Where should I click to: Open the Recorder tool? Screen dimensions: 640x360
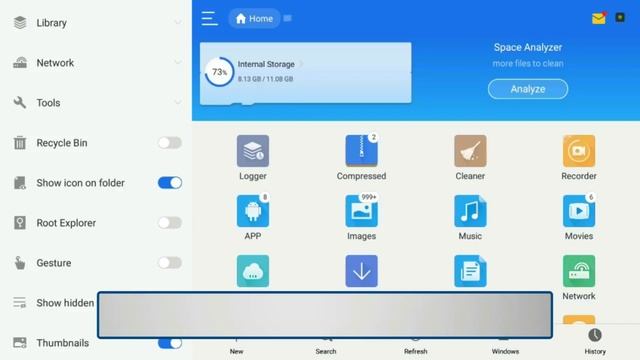579,158
